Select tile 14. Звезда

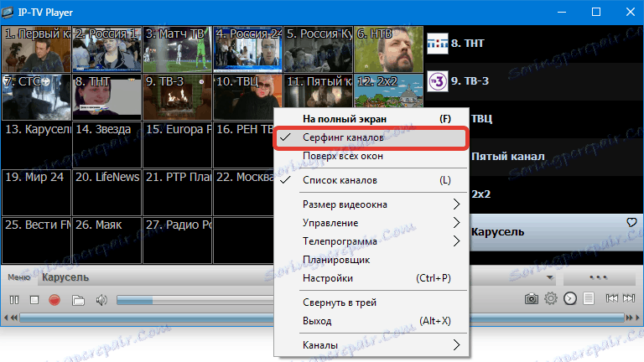tap(106, 145)
